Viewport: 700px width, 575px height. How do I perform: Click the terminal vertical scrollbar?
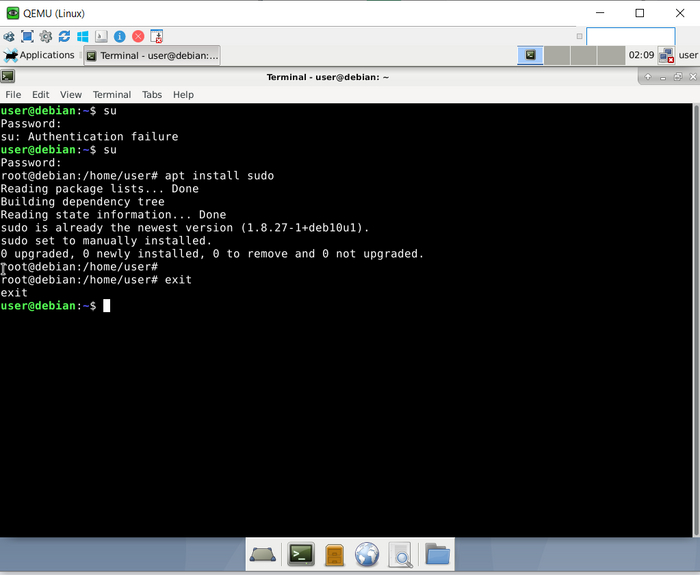click(x=696, y=320)
